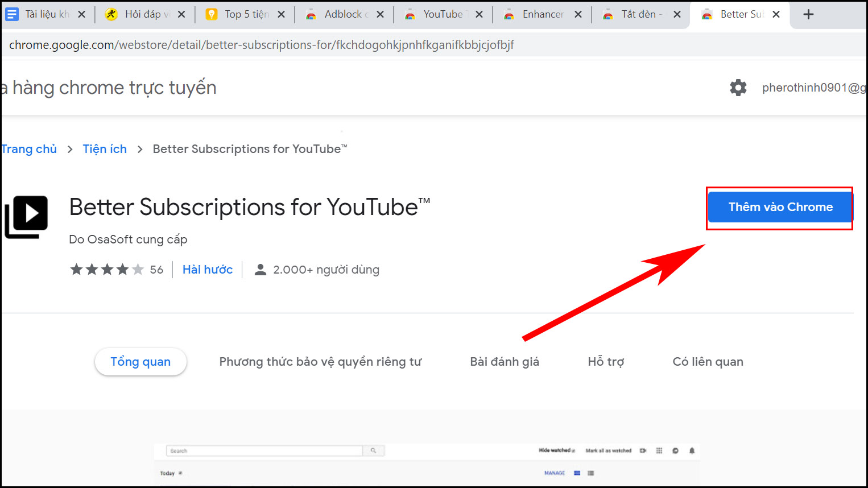
Task: Click 'Do OsaSoft cung cấp' text
Action: coord(128,239)
